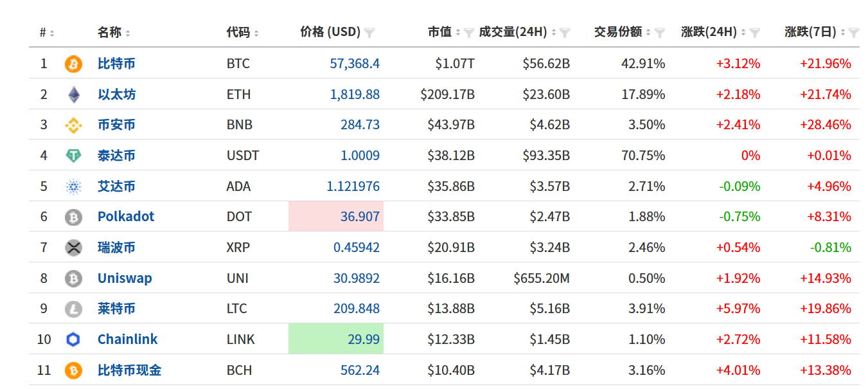
Task: Open the 莱特币 coin link
Action: tap(116, 309)
